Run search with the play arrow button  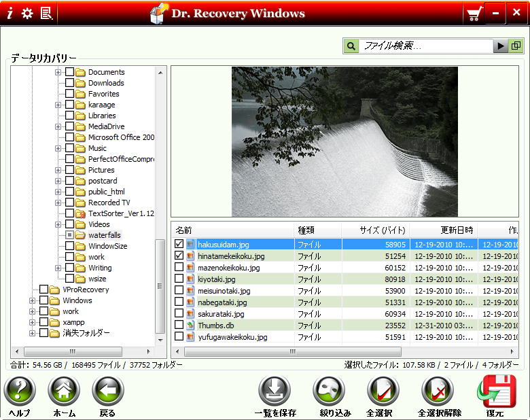[501, 46]
